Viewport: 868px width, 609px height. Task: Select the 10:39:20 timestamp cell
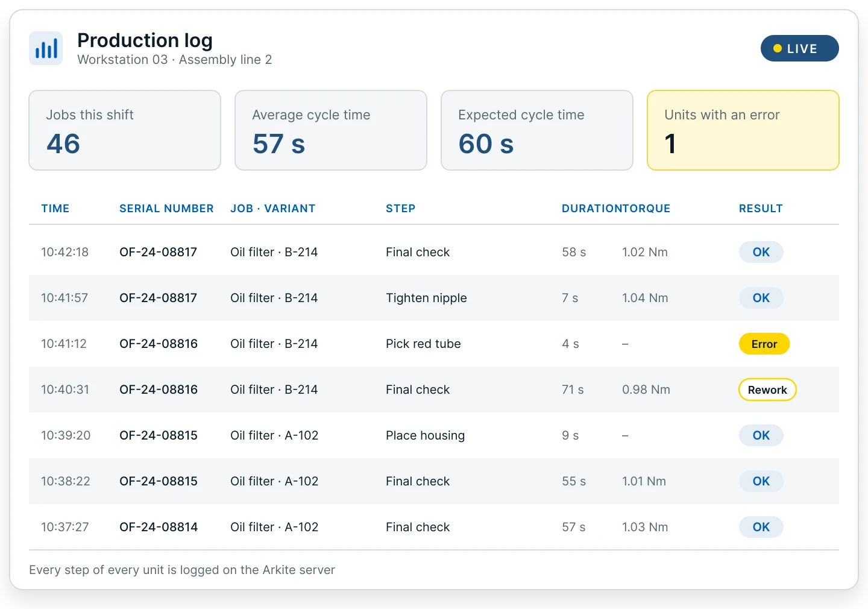pyautogui.click(x=66, y=435)
